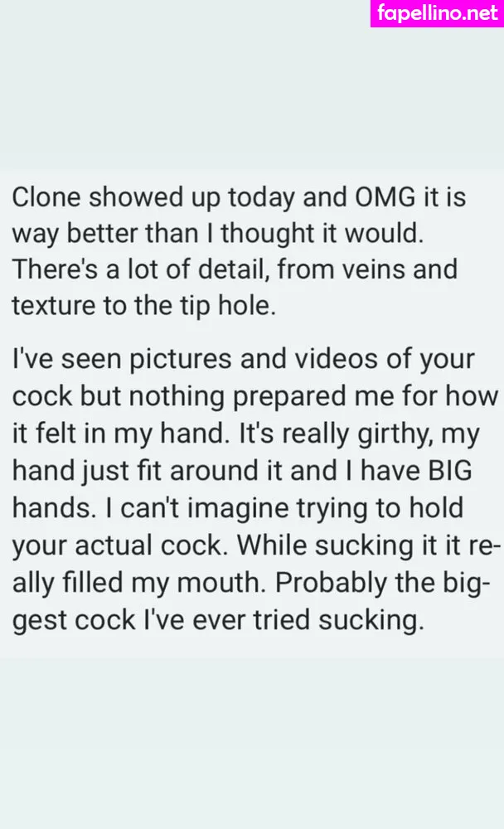This screenshot has height=829, width=504.
Task: Tap the second paragraph starting "I've seen pictures"
Action: point(255,489)
